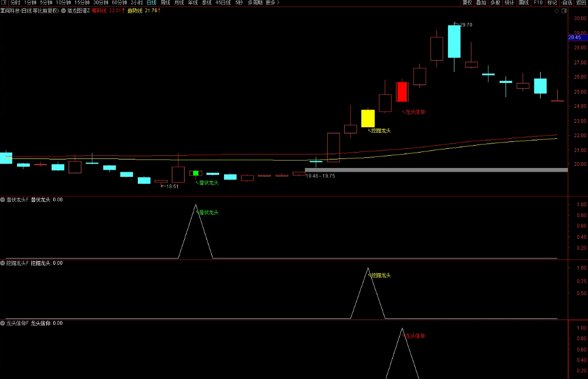Click the yellow 挖掘龙头 candlestick
This screenshot has width=588, height=379.
click(368, 119)
